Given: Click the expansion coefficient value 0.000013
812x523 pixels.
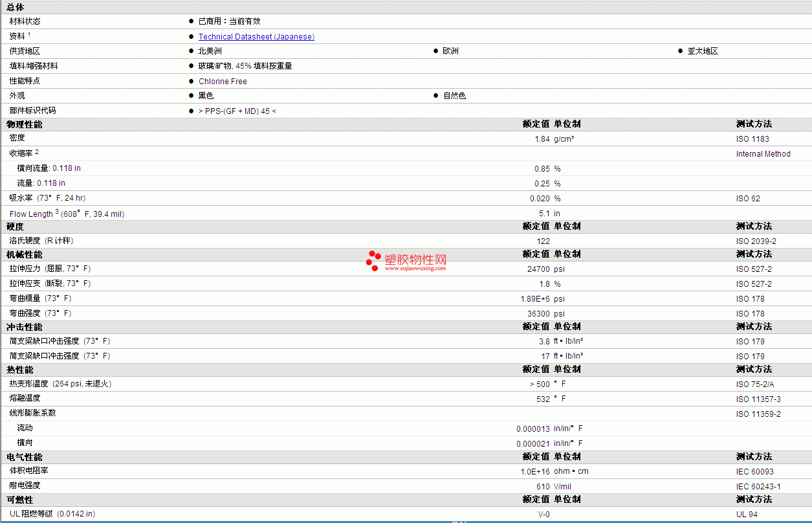Looking at the screenshot, I should tap(533, 429).
